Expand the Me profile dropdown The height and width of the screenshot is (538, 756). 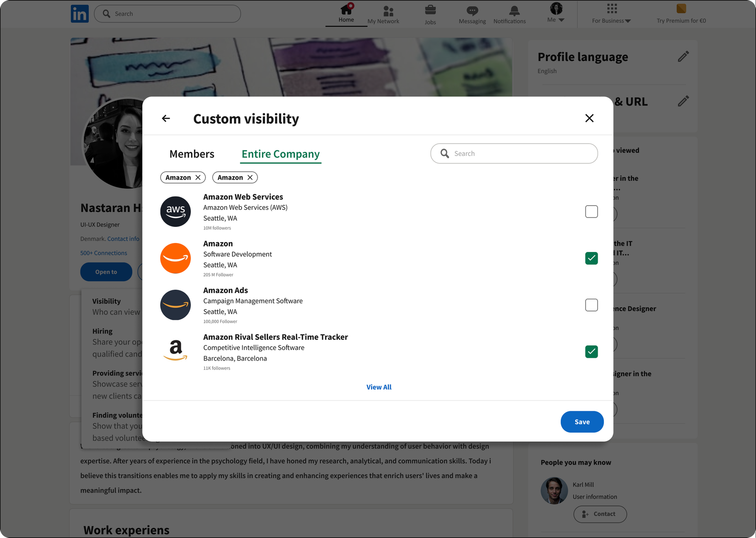click(x=556, y=13)
